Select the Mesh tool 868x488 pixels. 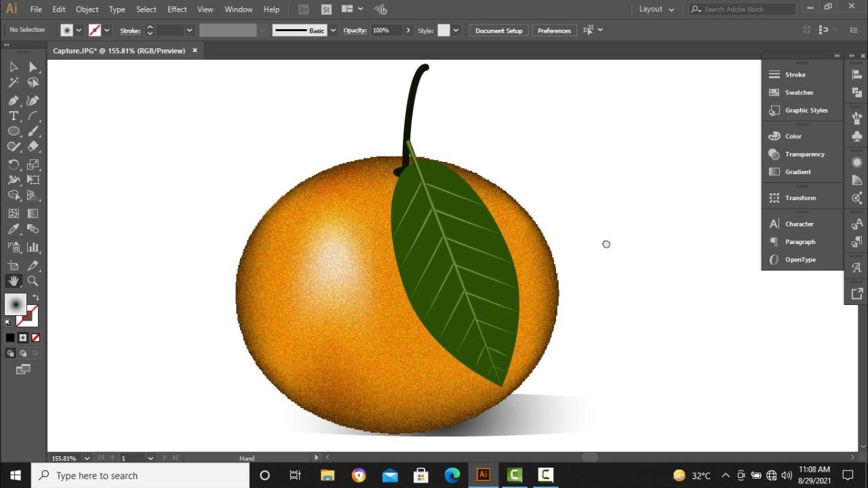pyautogui.click(x=14, y=213)
